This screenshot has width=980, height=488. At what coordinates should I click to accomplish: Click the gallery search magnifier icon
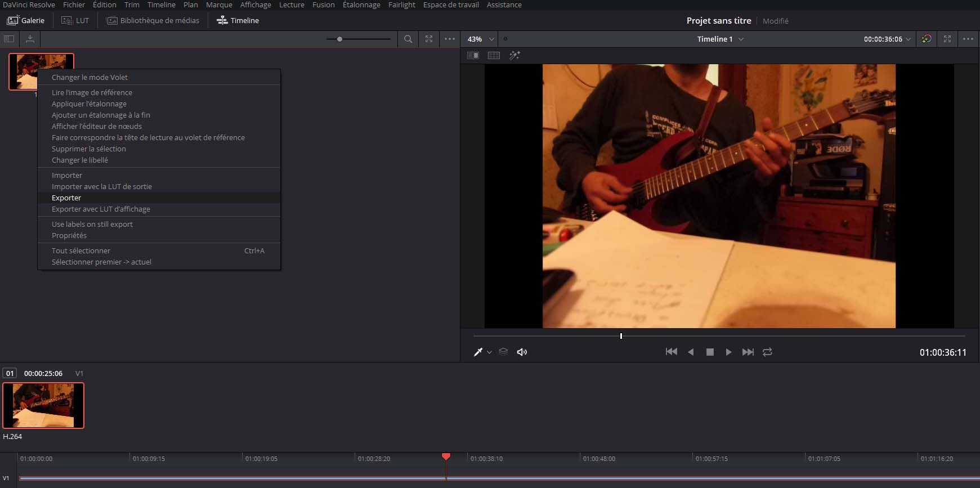[408, 39]
